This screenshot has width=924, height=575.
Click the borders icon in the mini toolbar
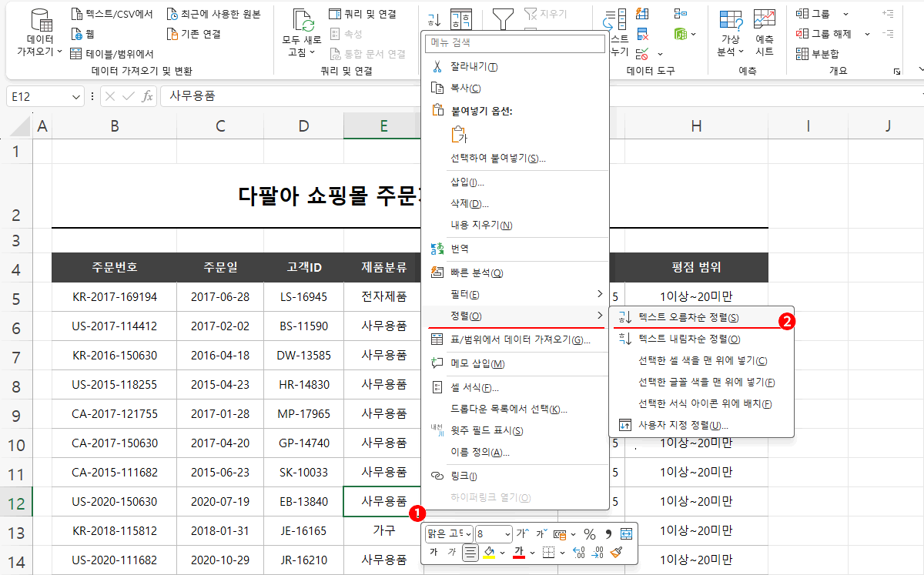click(x=548, y=552)
